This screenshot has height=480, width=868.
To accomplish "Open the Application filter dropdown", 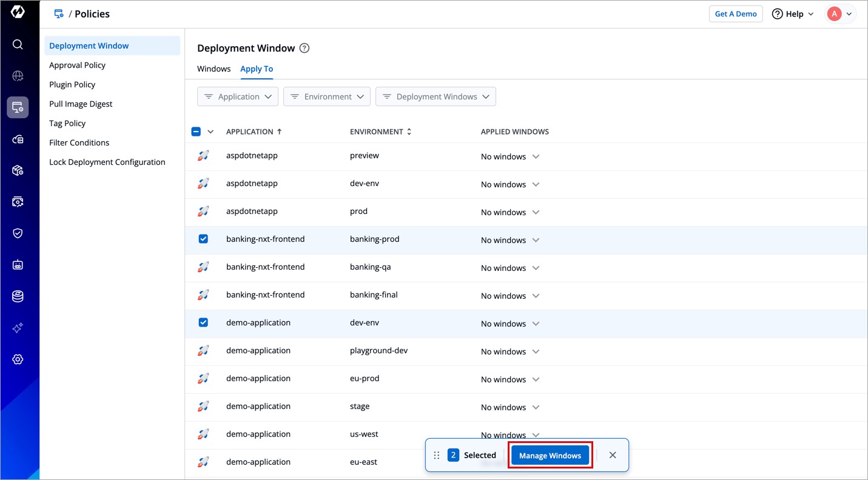I will tap(238, 97).
